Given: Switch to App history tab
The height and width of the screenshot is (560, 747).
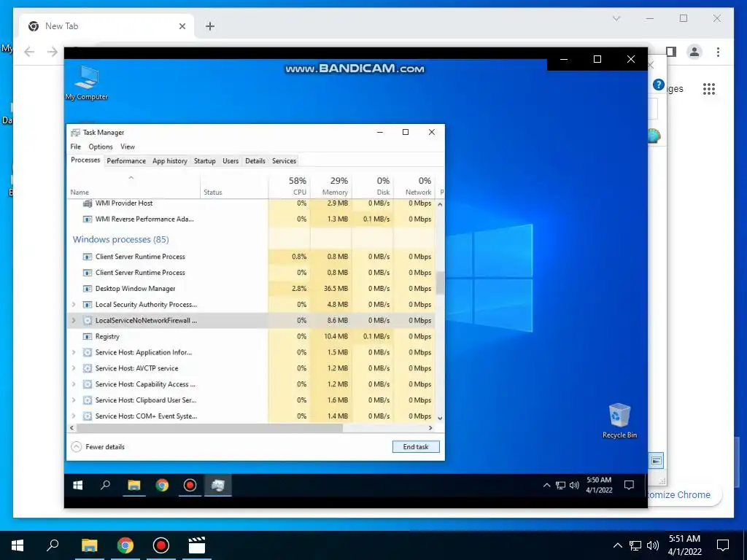Looking at the screenshot, I should [x=169, y=161].
